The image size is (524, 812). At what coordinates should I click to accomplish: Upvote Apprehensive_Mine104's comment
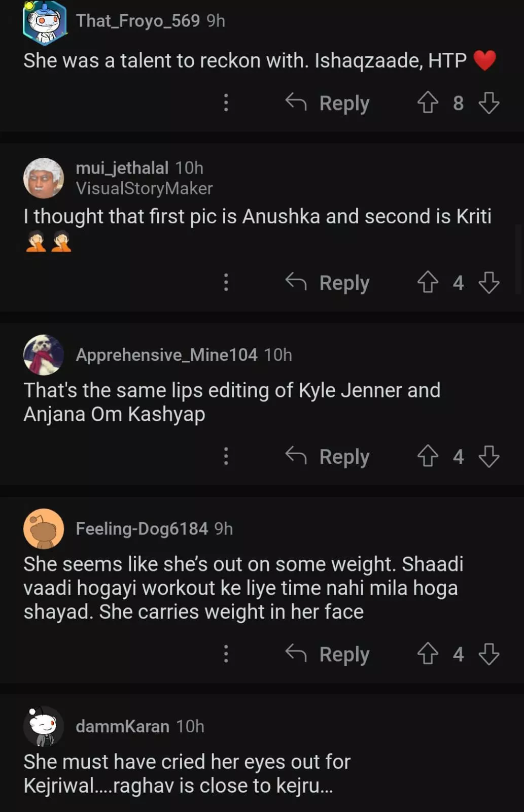click(428, 456)
